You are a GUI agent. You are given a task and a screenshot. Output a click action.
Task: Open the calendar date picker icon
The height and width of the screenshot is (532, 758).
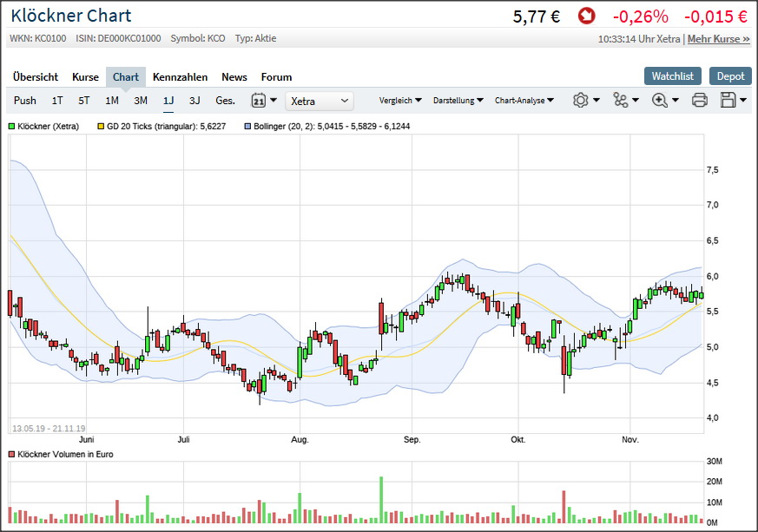259,101
